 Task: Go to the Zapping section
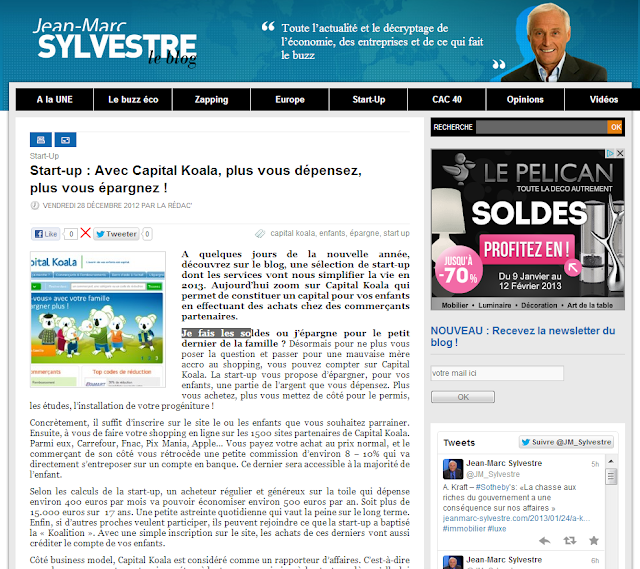(211, 100)
